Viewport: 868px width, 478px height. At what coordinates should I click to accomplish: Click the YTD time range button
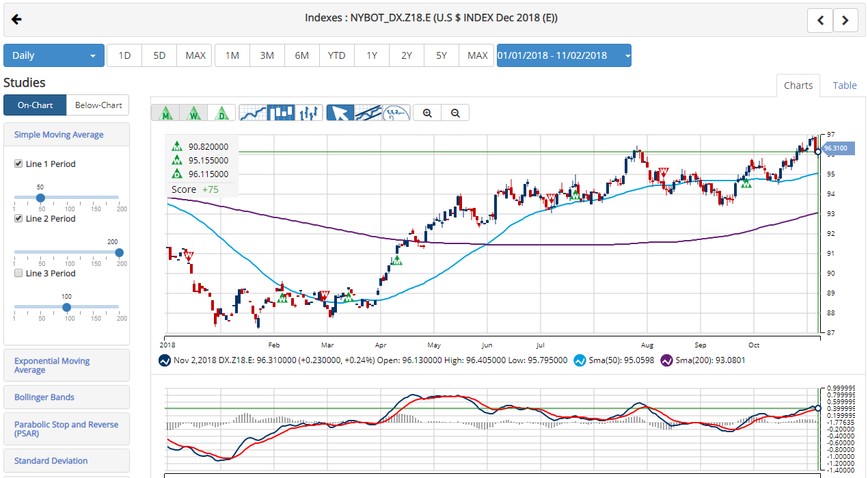pyautogui.click(x=336, y=55)
